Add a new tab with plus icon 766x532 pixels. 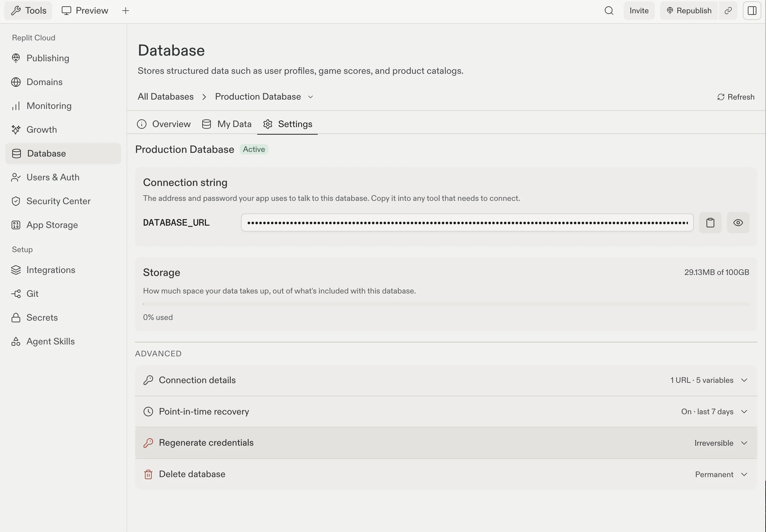point(125,11)
